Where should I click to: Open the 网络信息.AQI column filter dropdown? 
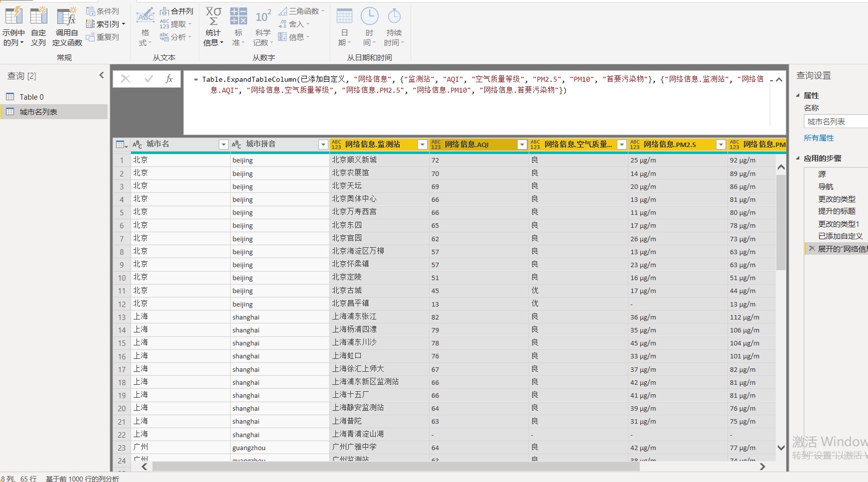[522, 145]
